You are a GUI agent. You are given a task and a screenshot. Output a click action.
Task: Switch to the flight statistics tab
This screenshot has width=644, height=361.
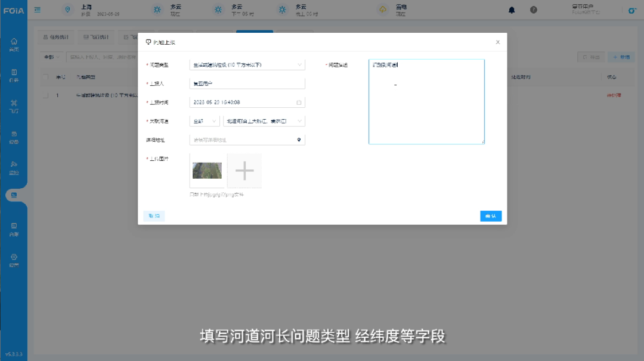[x=95, y=38]
